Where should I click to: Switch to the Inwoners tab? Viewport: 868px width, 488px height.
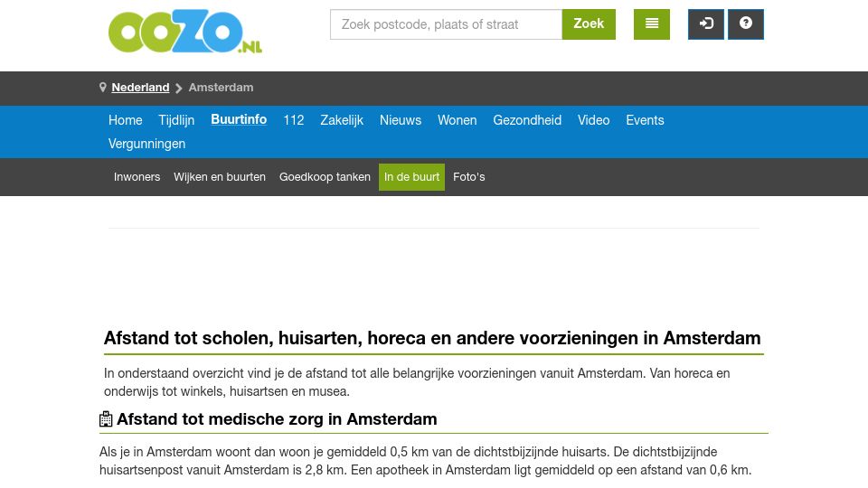click(x=137, y=177)
